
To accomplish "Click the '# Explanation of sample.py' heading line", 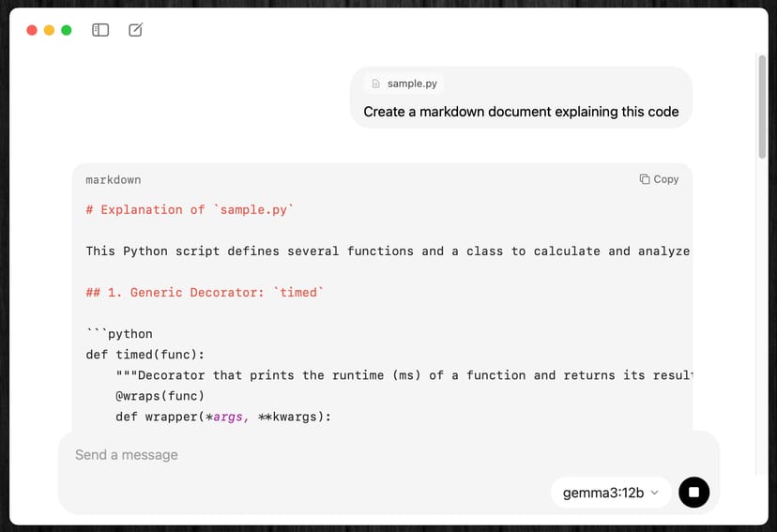I will pyautogui.click(x=190, y=210).
